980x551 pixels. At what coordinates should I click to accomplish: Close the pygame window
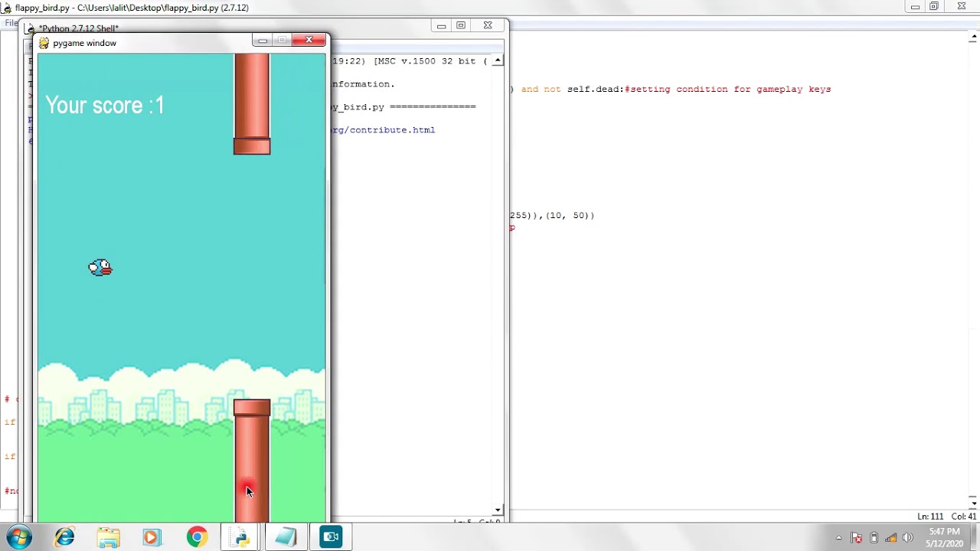pos(309,40)
